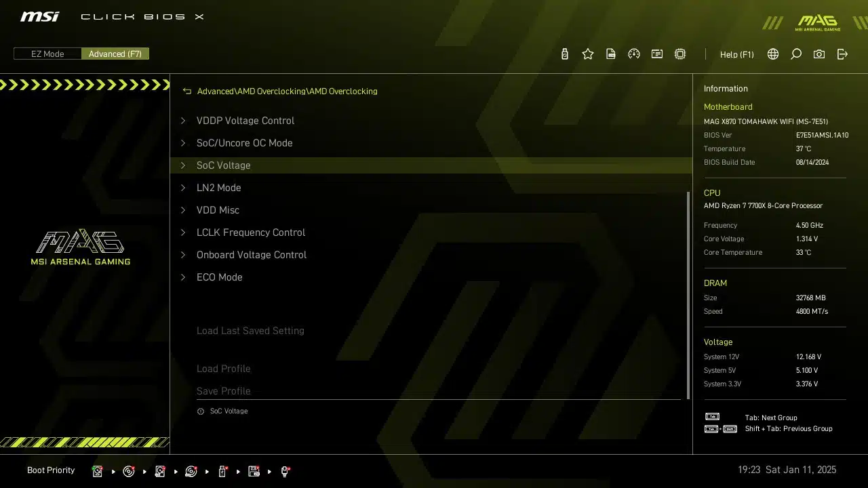Take a screenshot with the camera icon

[819, 54]
